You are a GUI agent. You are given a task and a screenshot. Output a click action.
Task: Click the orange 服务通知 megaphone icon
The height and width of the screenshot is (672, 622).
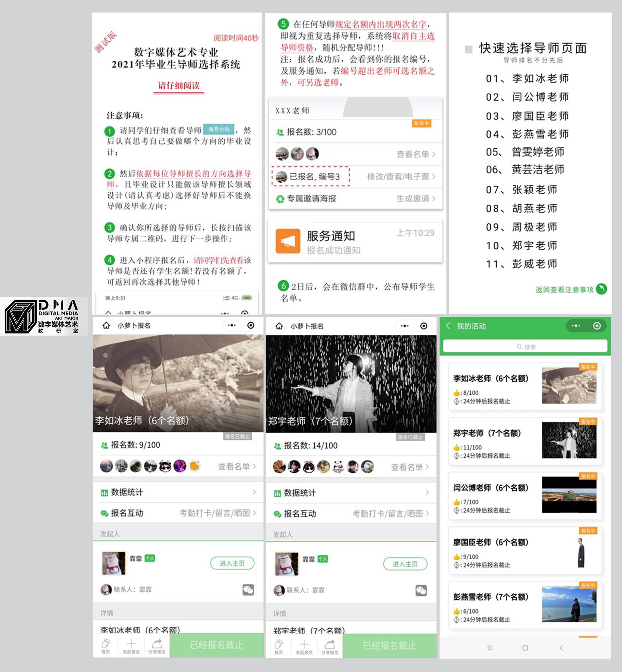[288, 241]
